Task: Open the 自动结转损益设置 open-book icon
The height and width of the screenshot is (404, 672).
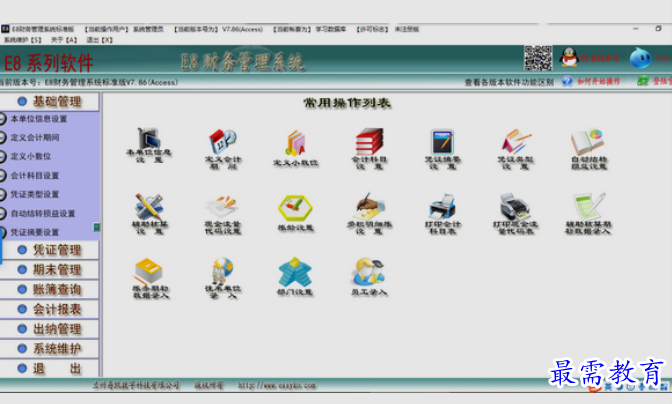Action: pos(589,148)
